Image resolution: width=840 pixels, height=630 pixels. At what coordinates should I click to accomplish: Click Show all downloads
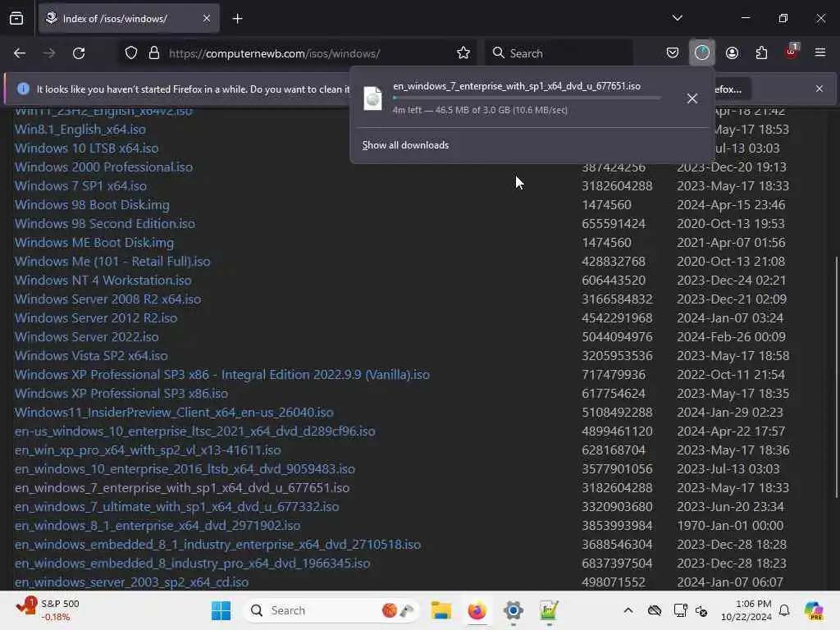click(405, 145)
